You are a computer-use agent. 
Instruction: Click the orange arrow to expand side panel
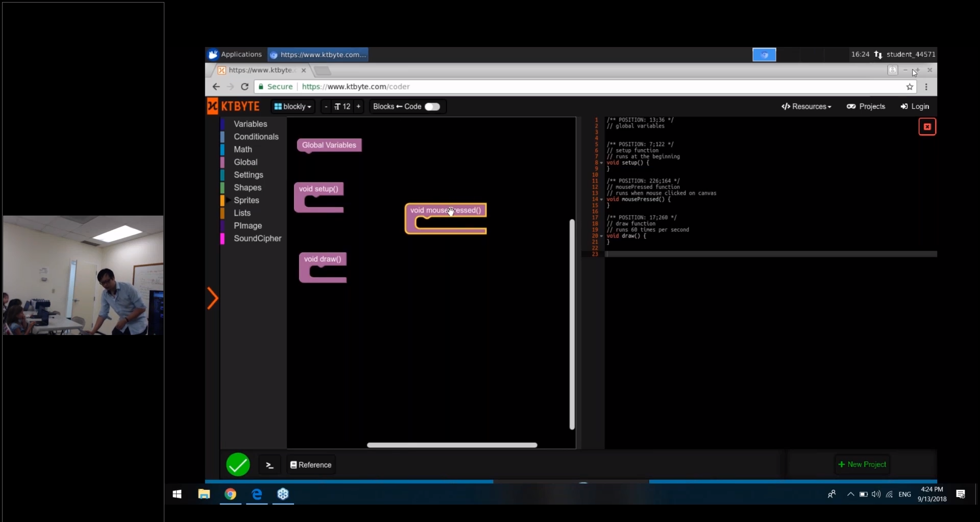pyautogui.click(x=212, y=298)
